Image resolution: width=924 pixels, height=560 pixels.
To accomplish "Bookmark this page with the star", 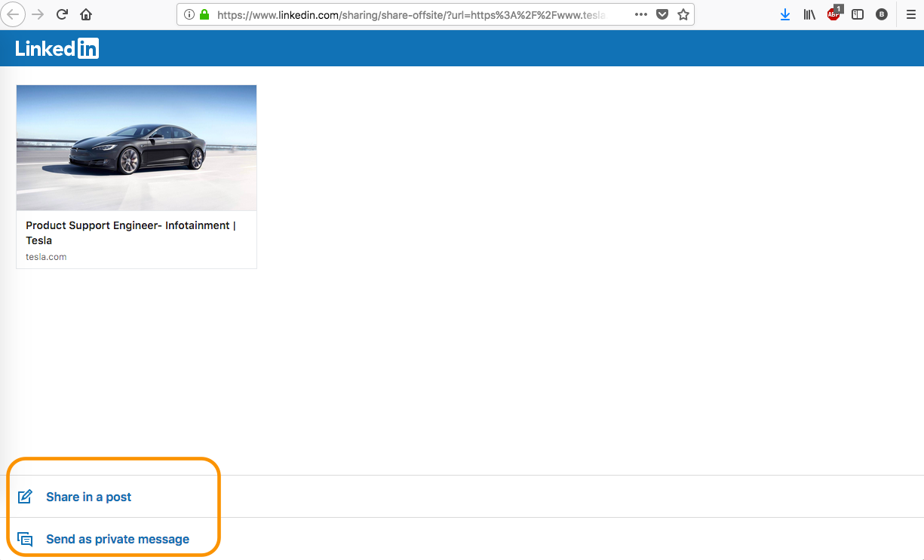I will 683,14.
